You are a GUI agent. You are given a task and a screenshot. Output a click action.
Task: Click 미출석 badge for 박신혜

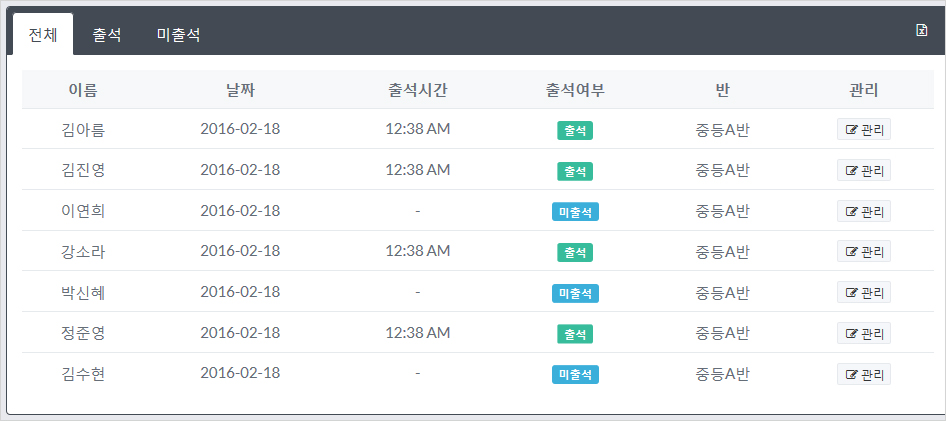pos(575,293)
